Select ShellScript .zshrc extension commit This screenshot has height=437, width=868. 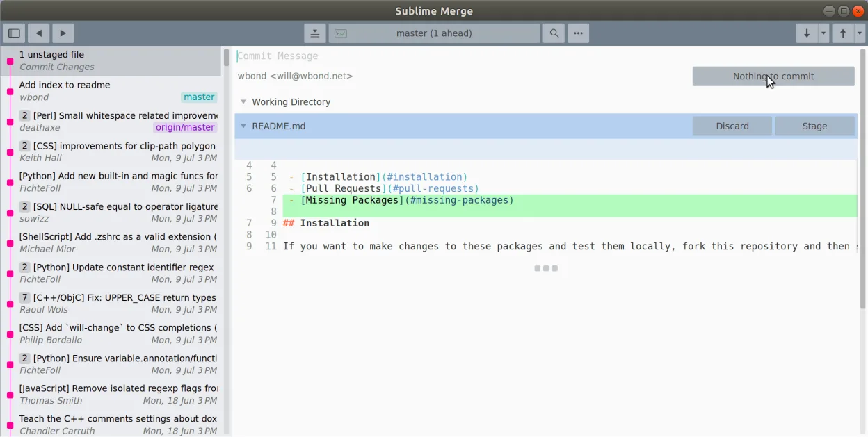tap(111, 242)
